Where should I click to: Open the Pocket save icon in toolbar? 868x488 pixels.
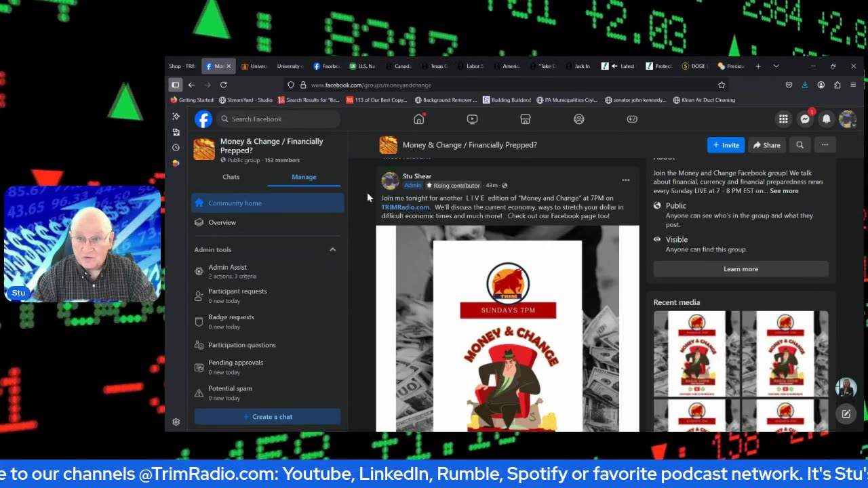[x=789, y=85]
